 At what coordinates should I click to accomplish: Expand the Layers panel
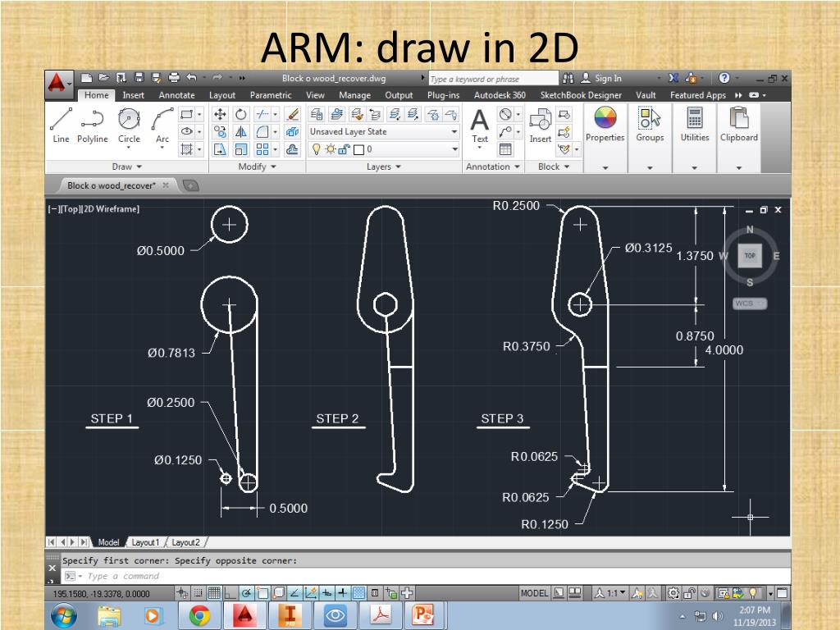tap(384, 167)
